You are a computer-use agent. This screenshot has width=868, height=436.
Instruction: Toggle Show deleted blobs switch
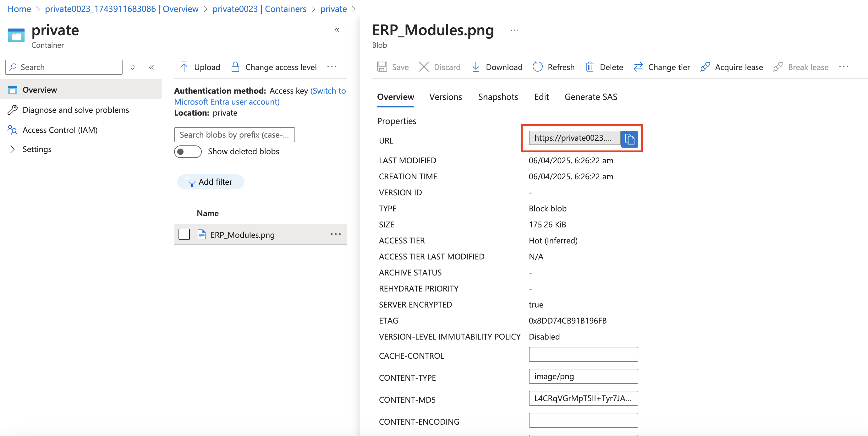tap(188, 151)
